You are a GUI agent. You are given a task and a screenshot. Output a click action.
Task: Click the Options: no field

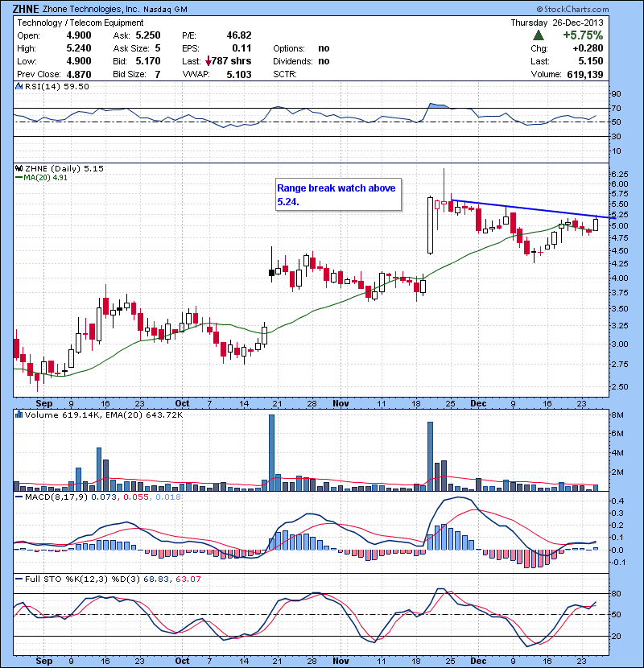pos(301,48)
